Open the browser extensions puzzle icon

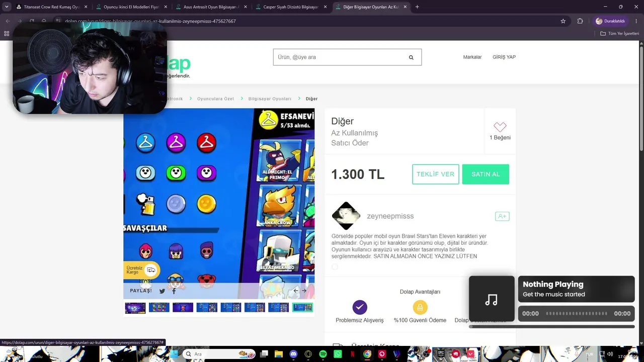pyautogui.click(x=580, y=21)
